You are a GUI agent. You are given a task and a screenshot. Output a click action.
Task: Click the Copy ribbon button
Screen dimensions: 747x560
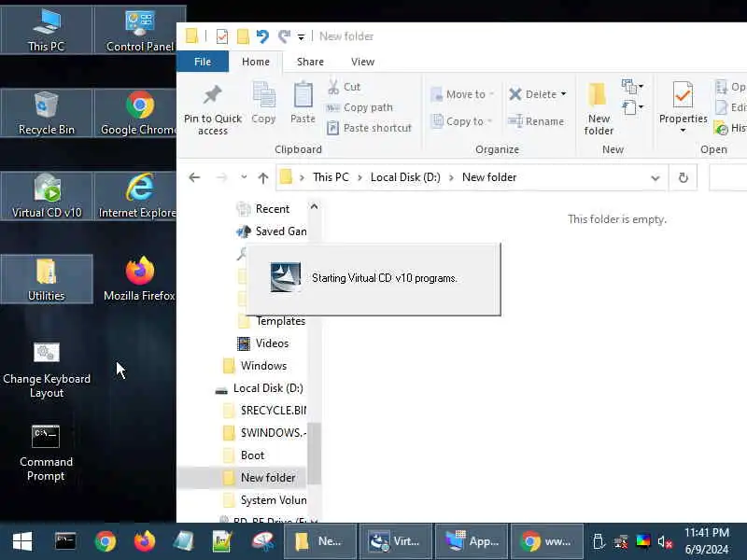coord(263,104)
